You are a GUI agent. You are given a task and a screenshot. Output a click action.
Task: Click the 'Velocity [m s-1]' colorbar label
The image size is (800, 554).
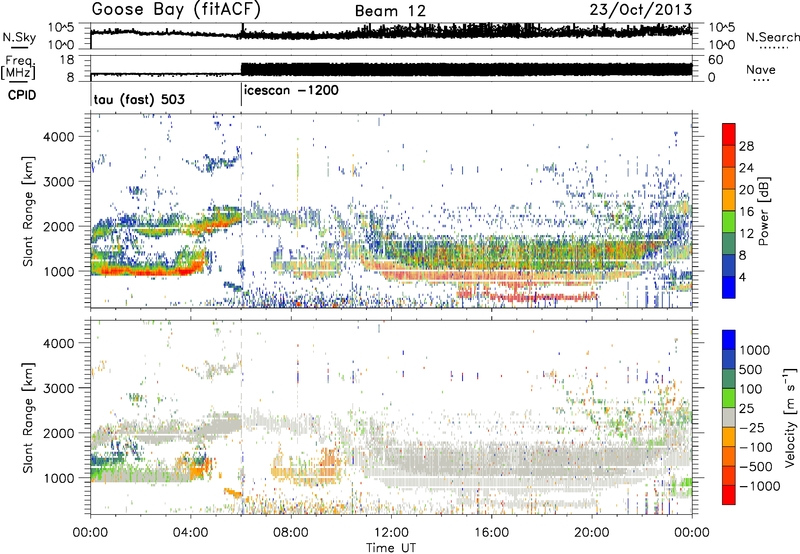coord(790,417)
